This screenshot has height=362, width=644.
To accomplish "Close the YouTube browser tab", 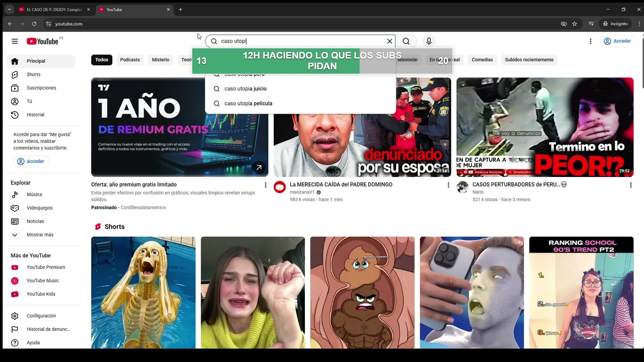I will pyautogui.click(x=169, y=10).
